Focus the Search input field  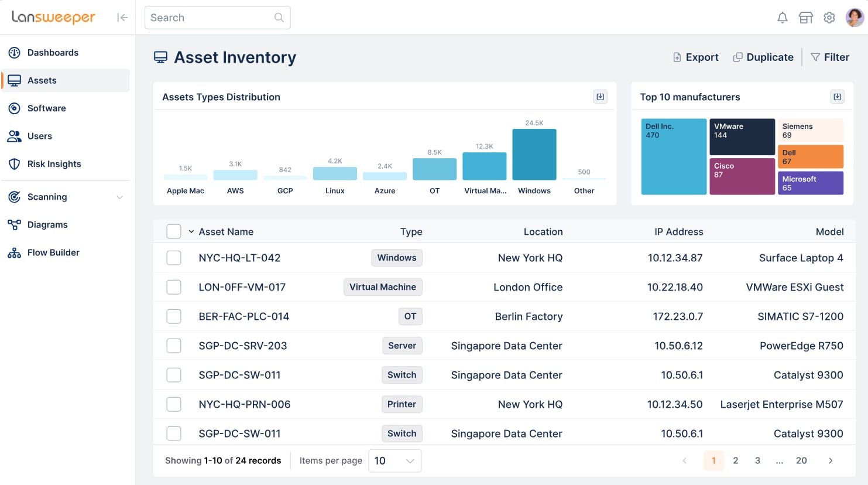pyautogui.click(x=218, y=18)
